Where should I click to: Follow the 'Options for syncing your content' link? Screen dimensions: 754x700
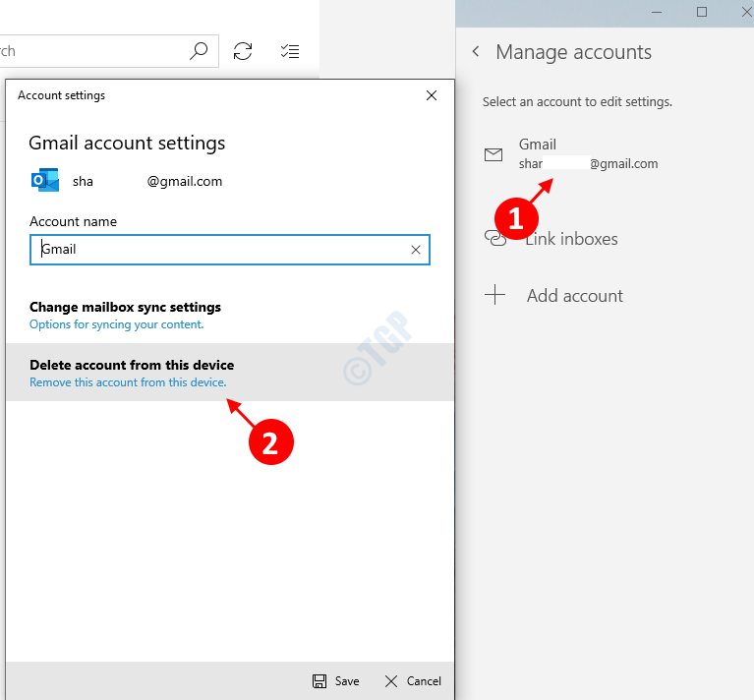tap(116, 324)
